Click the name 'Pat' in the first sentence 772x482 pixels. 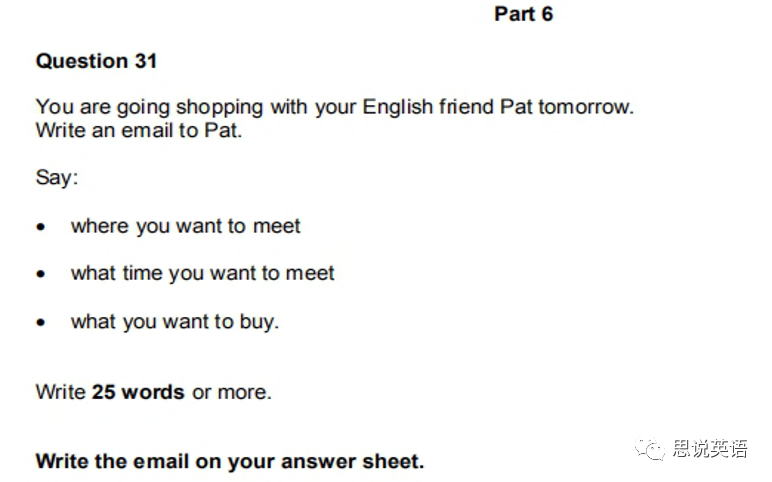pos(516,107)
